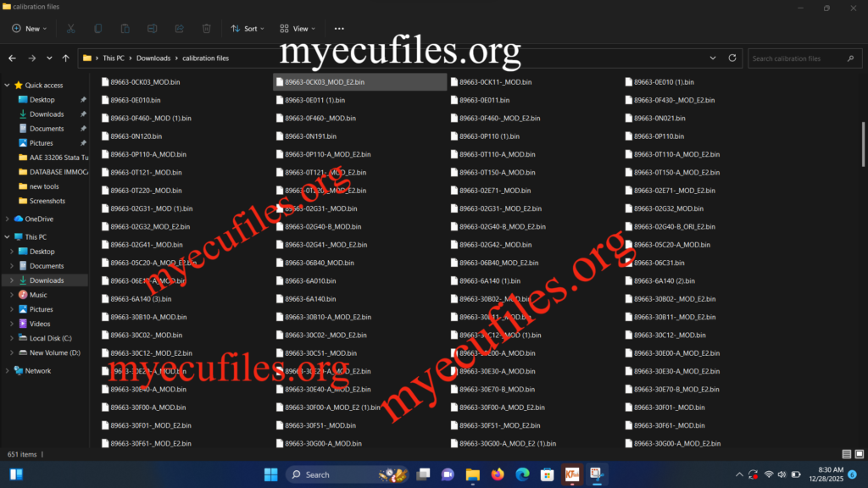
Task: Click Downloads in the address breadcrumb
Action: tap(153, 58)
